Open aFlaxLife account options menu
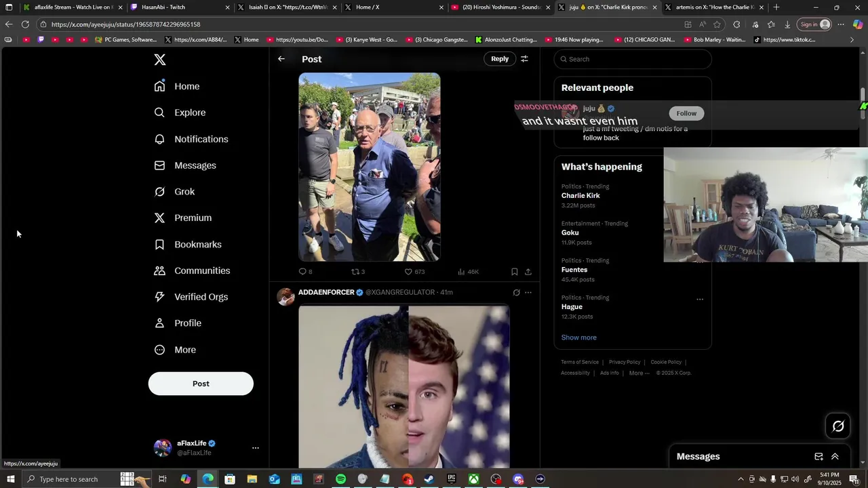Image resolution: width=868 pixels, height=488 pixels. coord(256,448)
